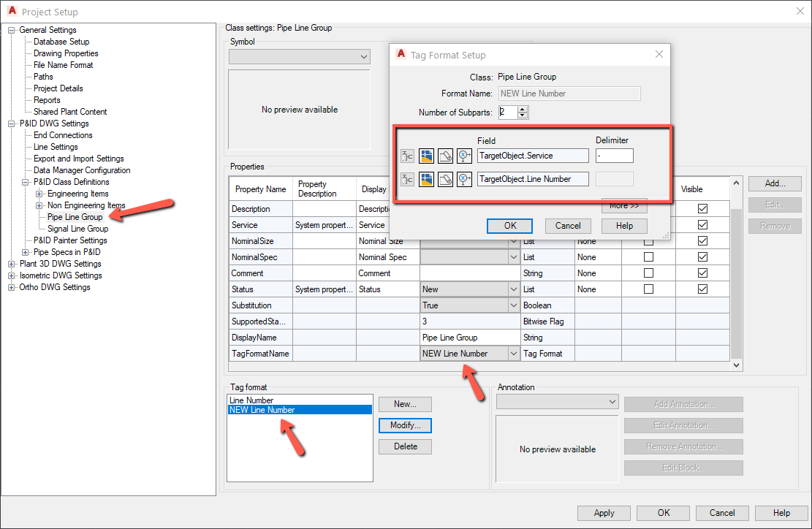Screen dimensions: 812x529
Task: Select Data Manager Configuration tree item
Action: (82, 170)
